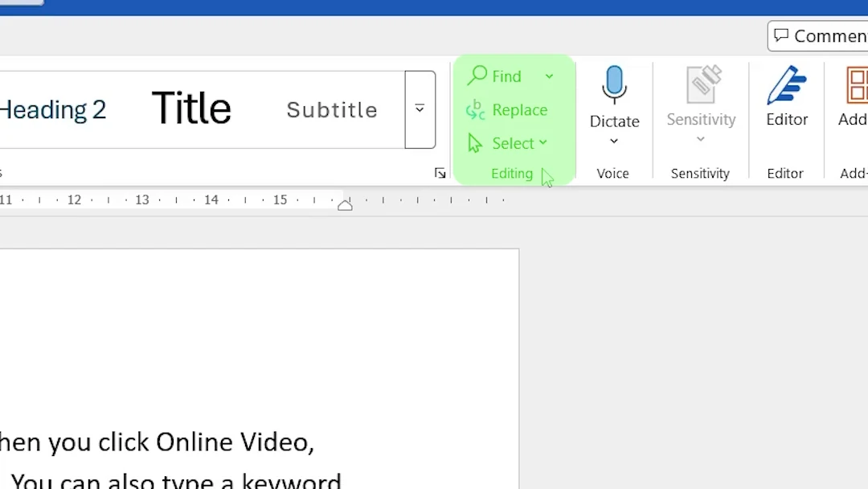868x489 pixels.
Task: Expand the Dictate options arrow
Action: tap(614, 142)
